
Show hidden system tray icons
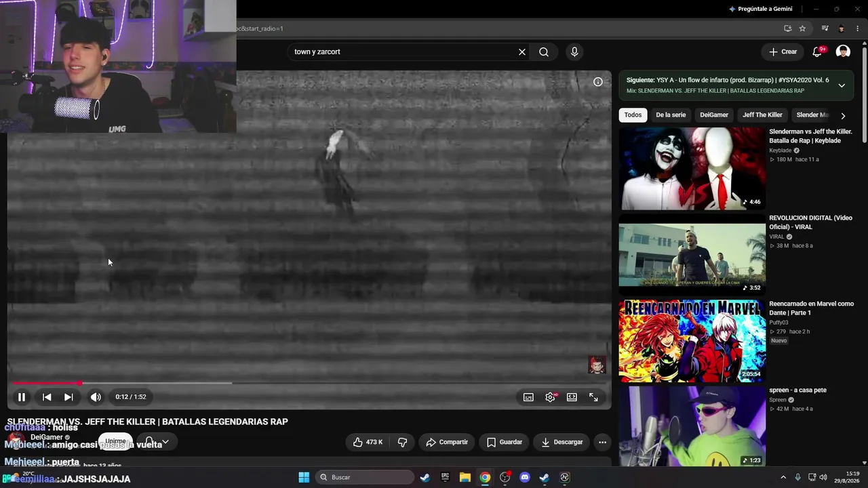783,477
